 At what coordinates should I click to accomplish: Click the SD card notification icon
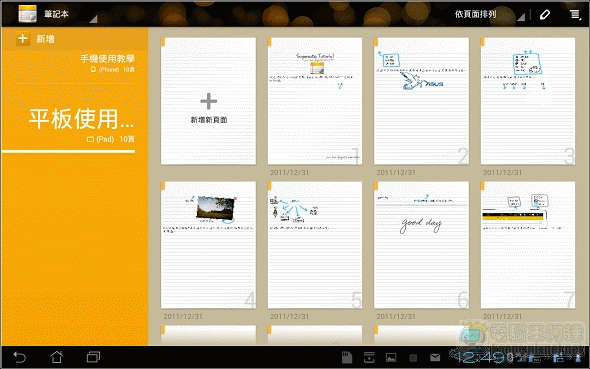347,357
